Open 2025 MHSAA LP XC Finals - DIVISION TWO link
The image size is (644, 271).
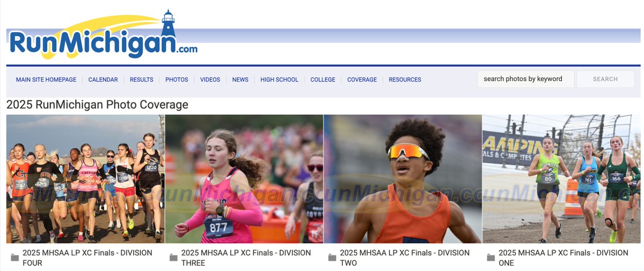coord(405,258)
